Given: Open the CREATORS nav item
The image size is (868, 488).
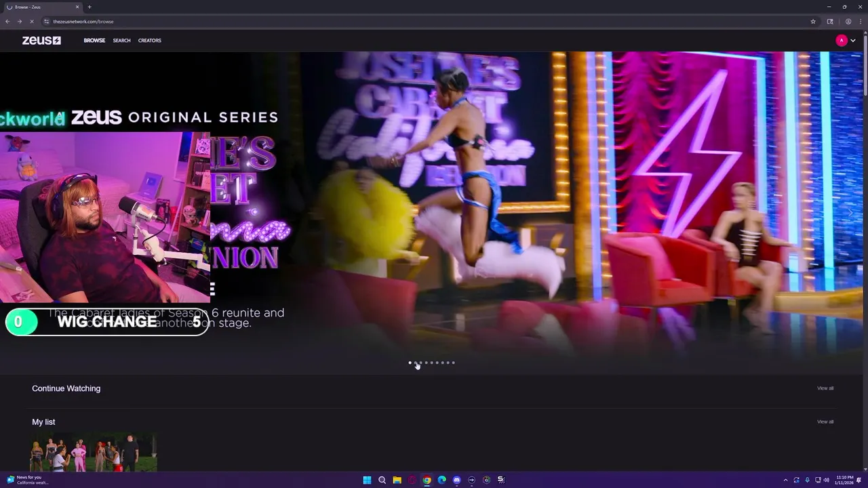Looking at the screenshot, I should tap(149, 41).
